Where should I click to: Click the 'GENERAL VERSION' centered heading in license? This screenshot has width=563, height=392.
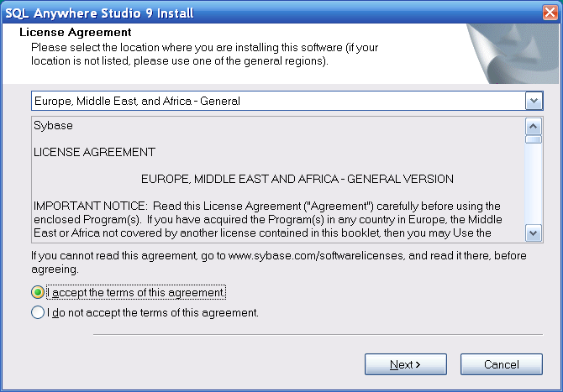coord(297,179)
